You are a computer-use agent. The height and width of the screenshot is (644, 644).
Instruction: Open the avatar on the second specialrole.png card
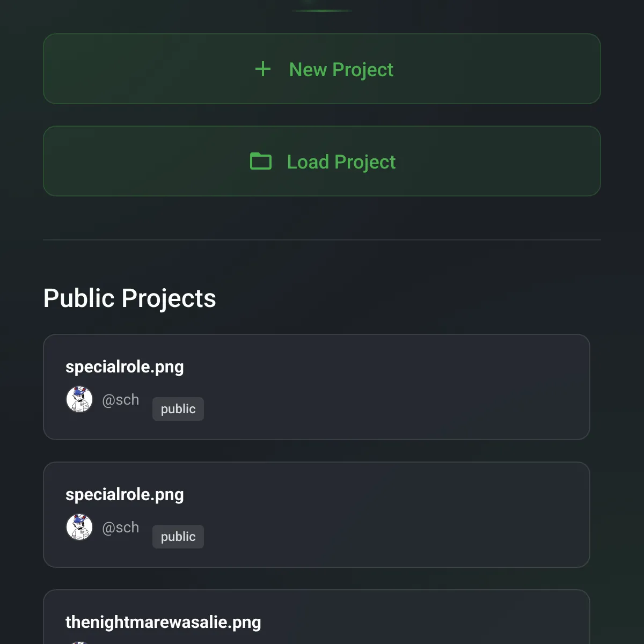(x=79, y=527)
